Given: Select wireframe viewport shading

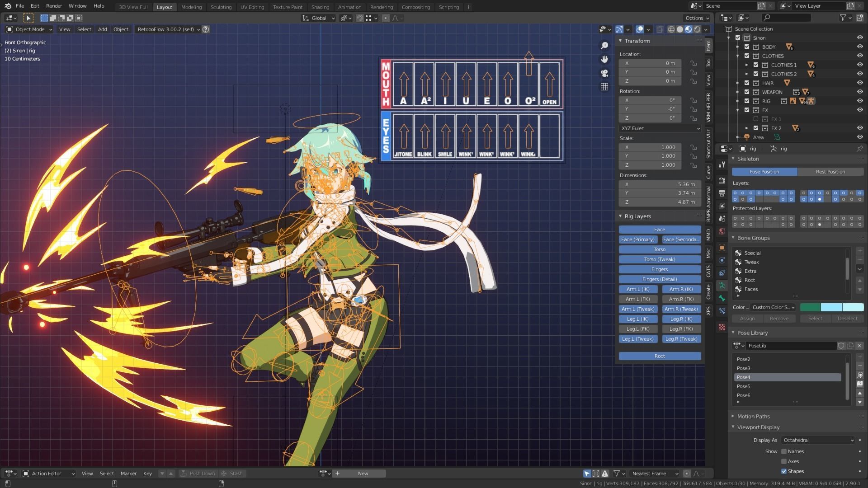Looking at the screenshot, I should coord(671,29).
